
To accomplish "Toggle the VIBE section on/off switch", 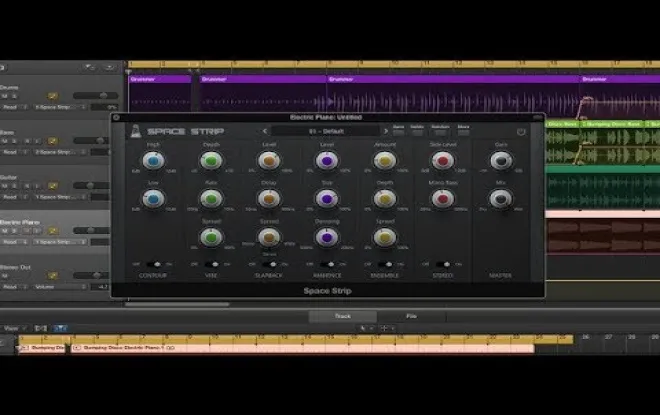I will tap(211, 264).
